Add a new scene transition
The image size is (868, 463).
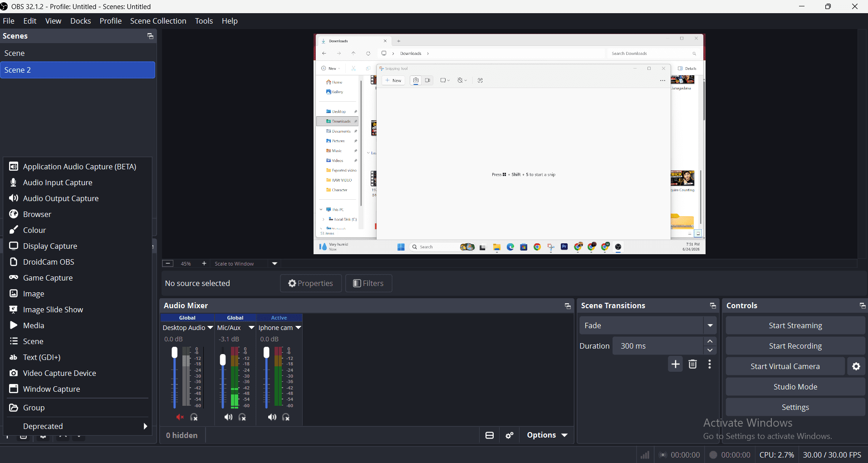(676, 364)
